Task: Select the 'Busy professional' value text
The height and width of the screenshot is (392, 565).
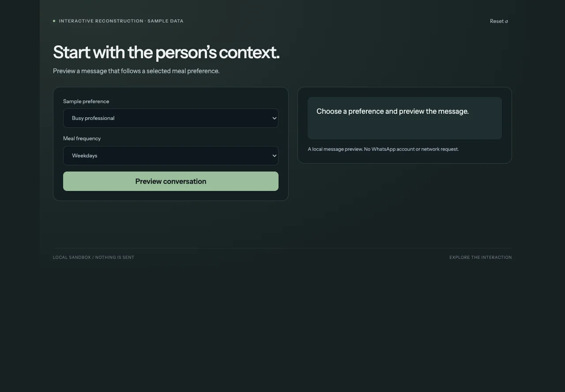Action: coord(93,118)
